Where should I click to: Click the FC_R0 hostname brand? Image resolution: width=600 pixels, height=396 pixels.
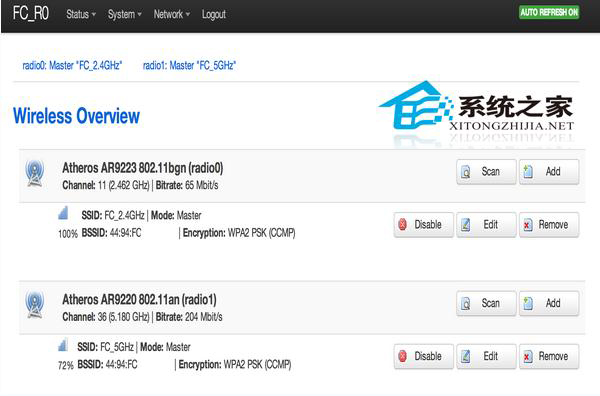pos(31,14)
